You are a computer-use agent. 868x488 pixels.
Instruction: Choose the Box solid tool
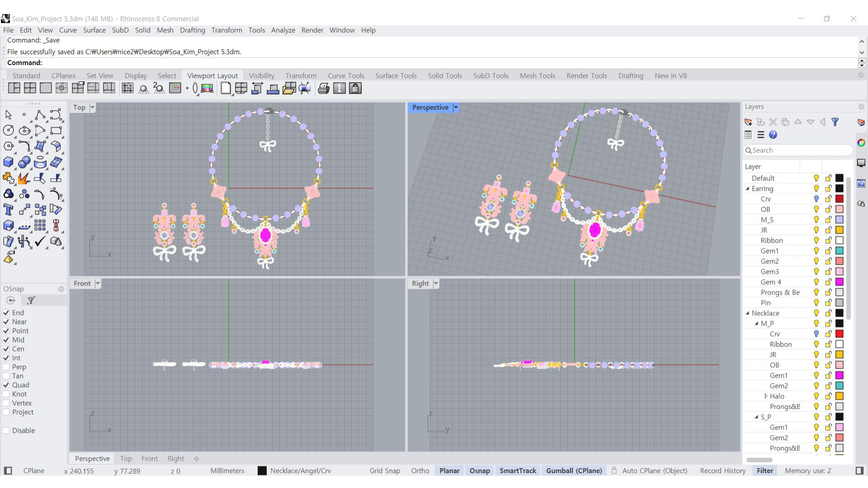tap(8, 162)
